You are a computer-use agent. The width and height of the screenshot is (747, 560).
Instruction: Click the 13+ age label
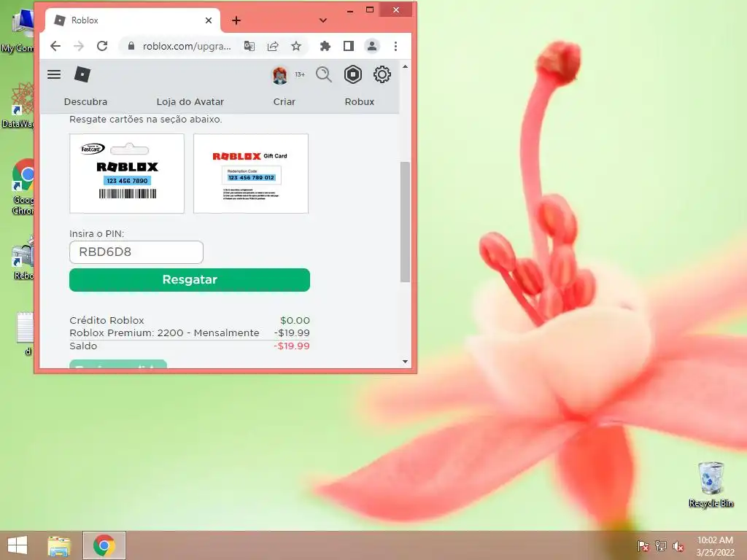pyautogui.click(x=300, y=75)
